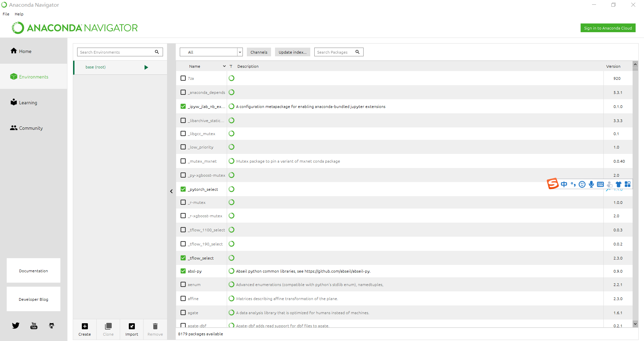Select base (root) environment

click(x=120, y=67)
